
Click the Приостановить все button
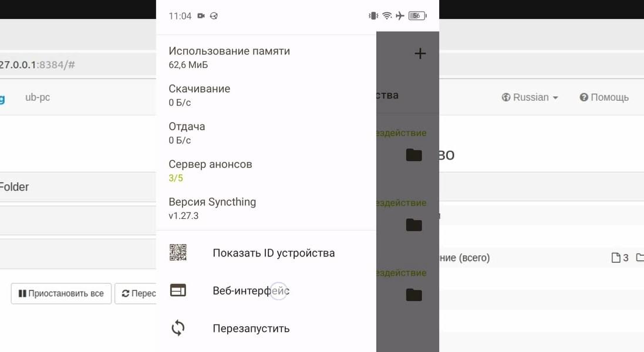coord(61,293)
